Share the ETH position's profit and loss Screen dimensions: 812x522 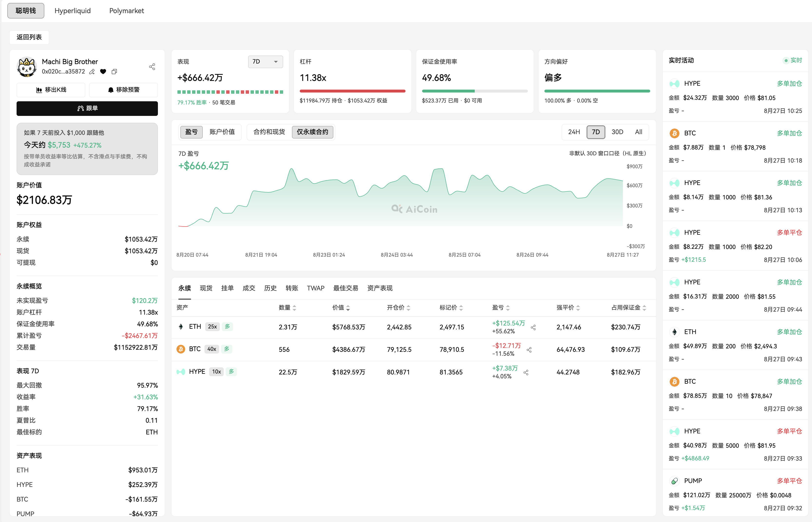click(x=533, y=327)
